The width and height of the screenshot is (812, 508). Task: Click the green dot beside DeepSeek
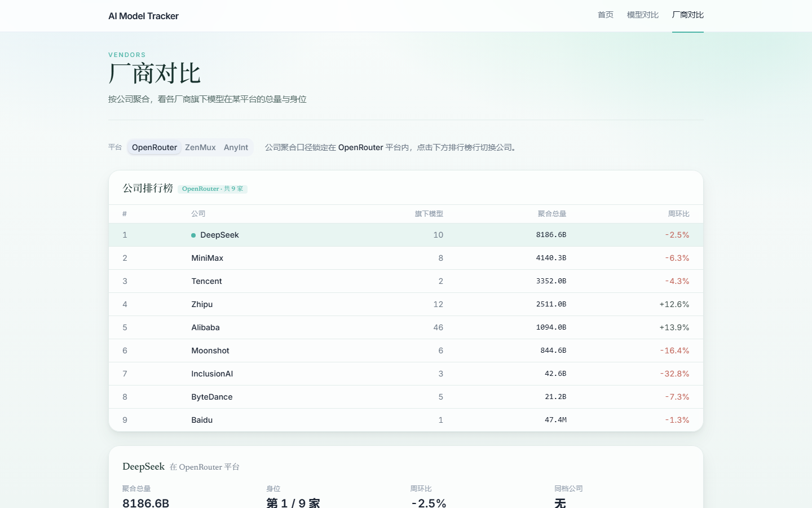tap(193, 235)
